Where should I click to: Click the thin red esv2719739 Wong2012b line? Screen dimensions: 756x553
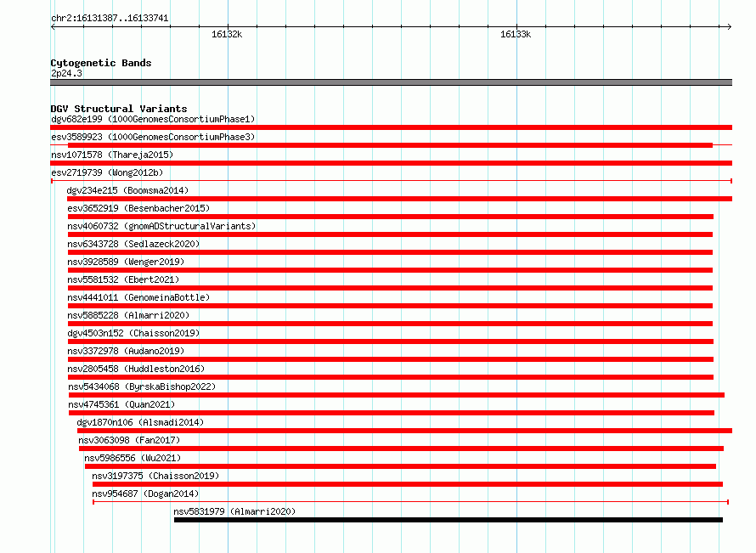pyautogui.click(x=392, y=181)
